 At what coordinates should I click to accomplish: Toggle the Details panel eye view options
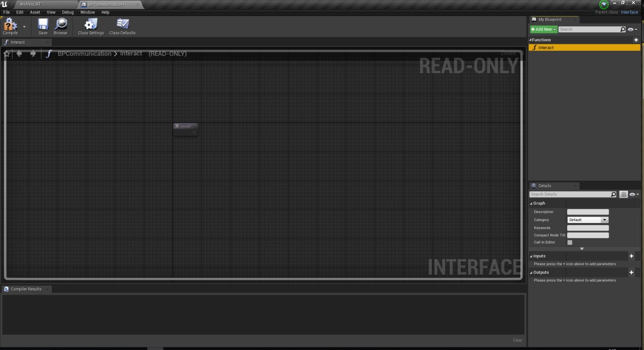coord(634,194)
